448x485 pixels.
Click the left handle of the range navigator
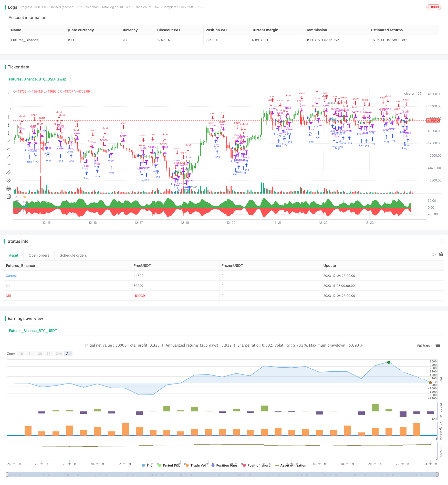click(x=7, y=474)
